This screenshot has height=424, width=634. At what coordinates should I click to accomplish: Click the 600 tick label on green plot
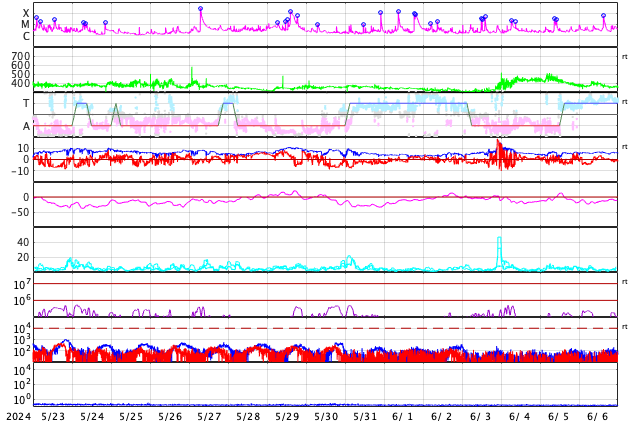click(x=21, y=65)
